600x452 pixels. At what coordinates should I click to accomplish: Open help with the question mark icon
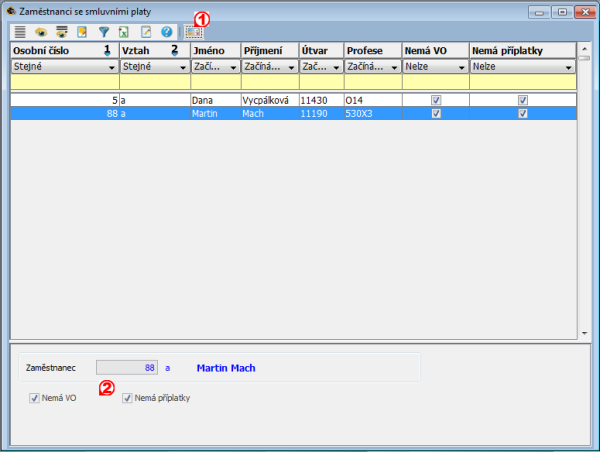[166, 32]
